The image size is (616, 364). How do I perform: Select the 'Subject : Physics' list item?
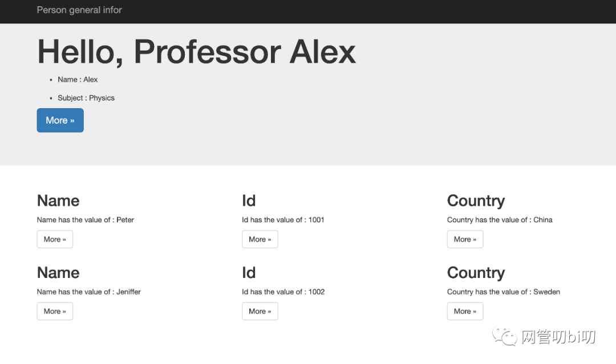point(86,98)
